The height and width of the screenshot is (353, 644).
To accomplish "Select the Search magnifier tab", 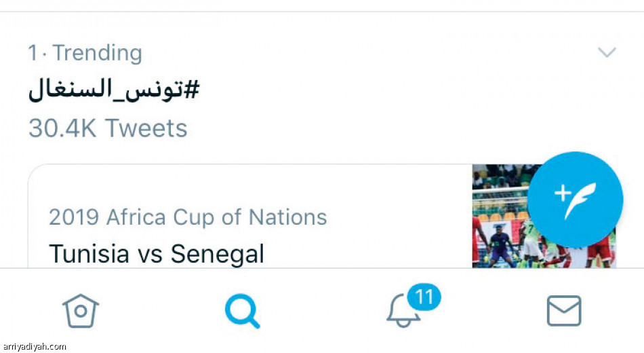I will click(x=242, y=311).
